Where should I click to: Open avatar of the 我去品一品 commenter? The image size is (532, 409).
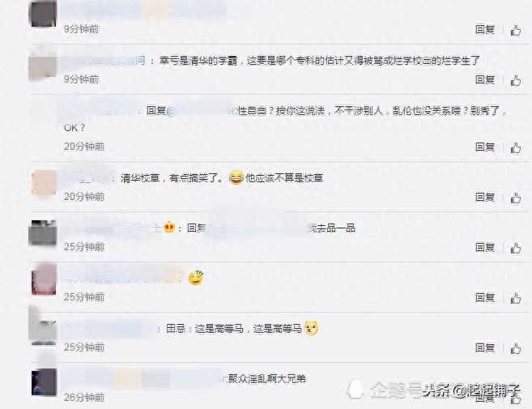[x=44, y=232]
